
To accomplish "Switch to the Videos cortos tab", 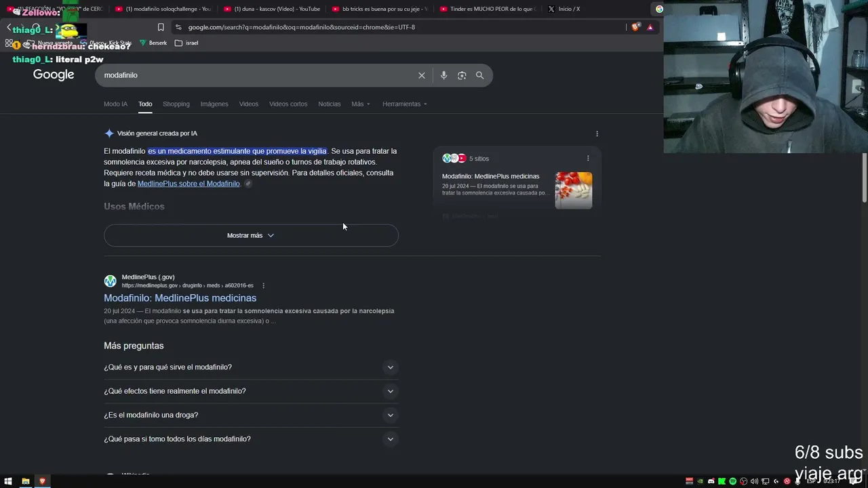I will (x=288, y=104).
